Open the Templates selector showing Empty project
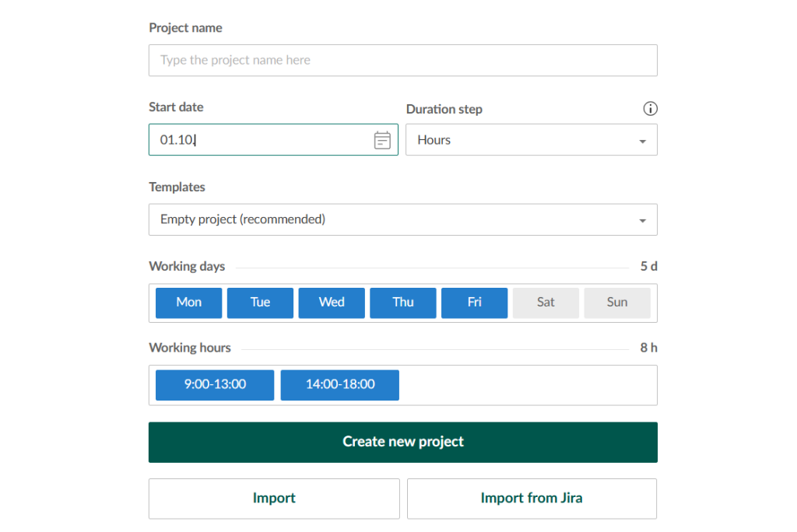Image resolution: width=797 pixels, height=532 pixels. (x=402, y=219)
